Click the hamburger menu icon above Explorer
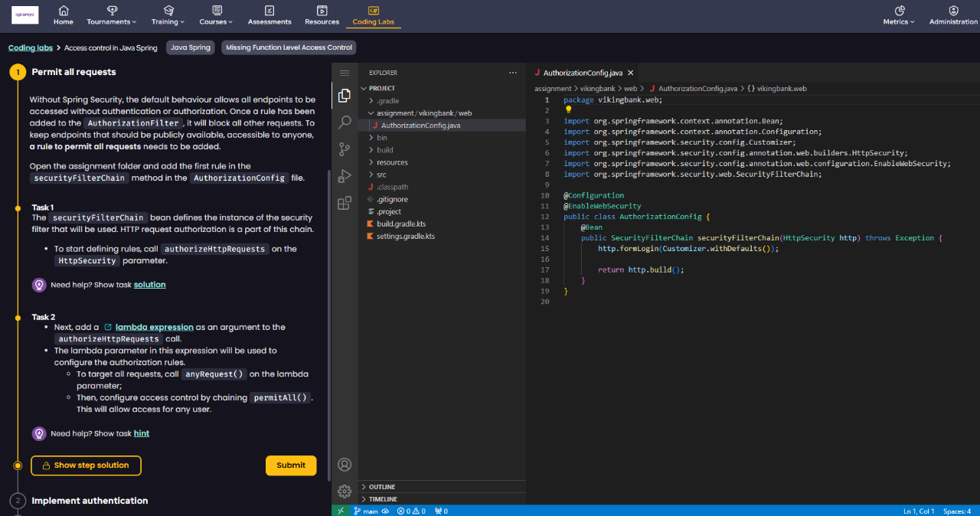This screenshot has width=980, height=516. pos(345,73)
